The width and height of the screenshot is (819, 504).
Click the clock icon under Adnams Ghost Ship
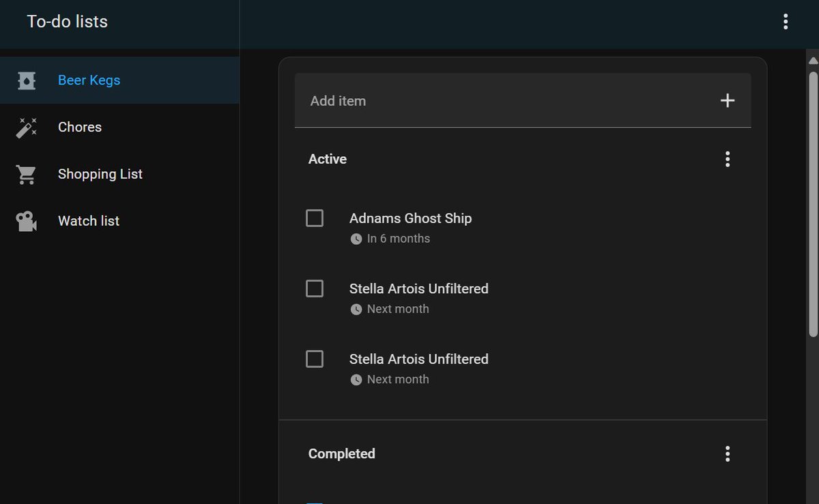(356, 239)
